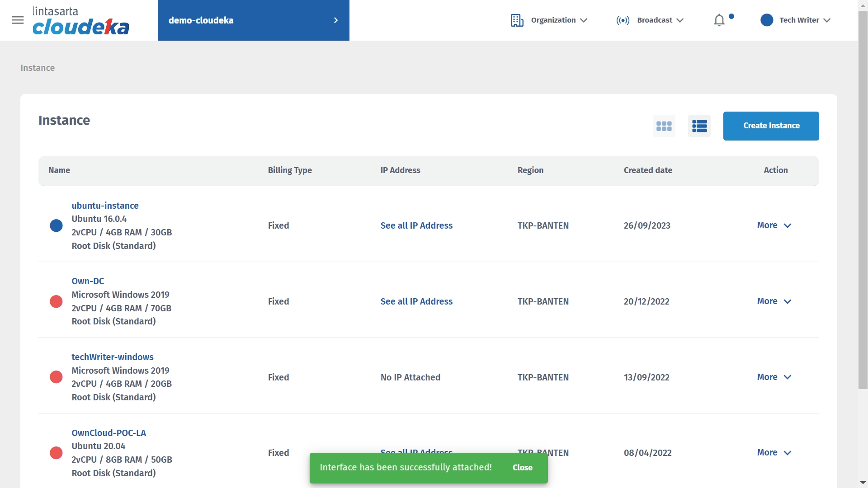Click the Organization building icon

click(x=517, y=20)
